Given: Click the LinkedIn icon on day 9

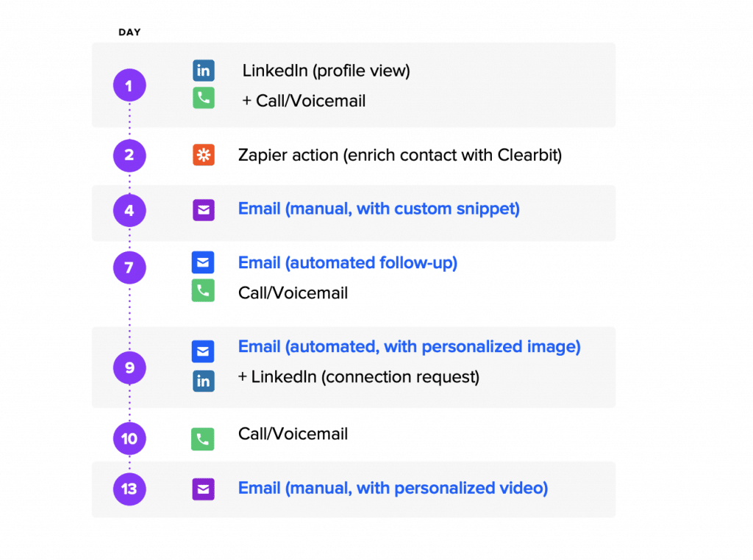Looking at the screenshot, I should 204,381.
